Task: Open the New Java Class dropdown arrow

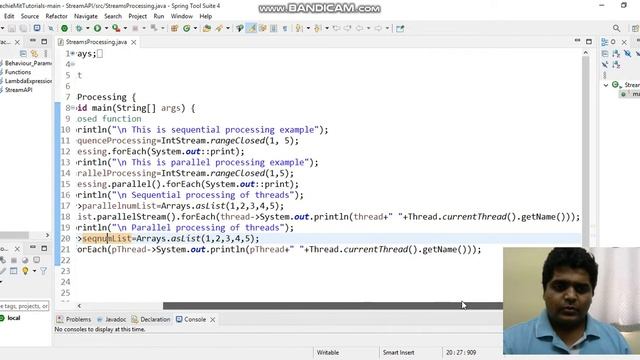Action: 195,28
